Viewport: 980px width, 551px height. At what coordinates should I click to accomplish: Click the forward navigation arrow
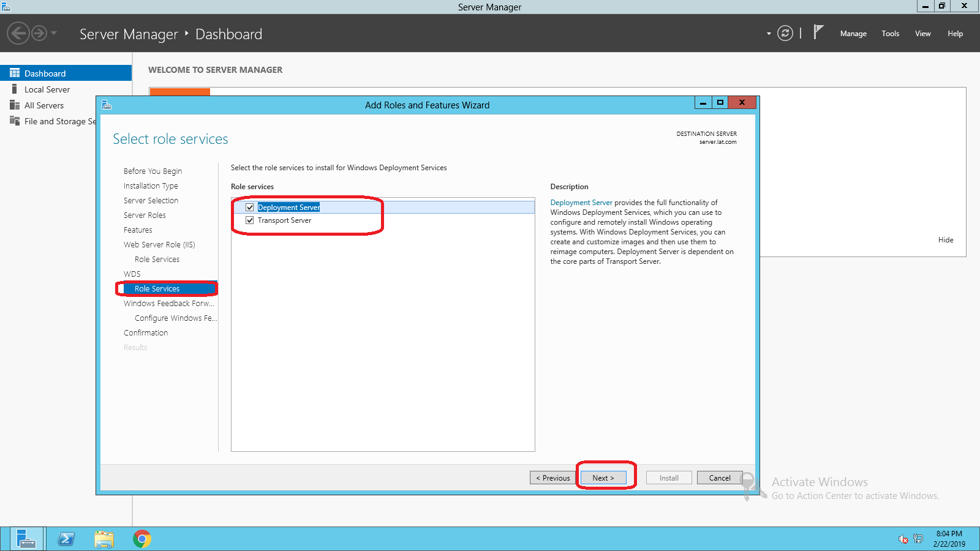39,33
